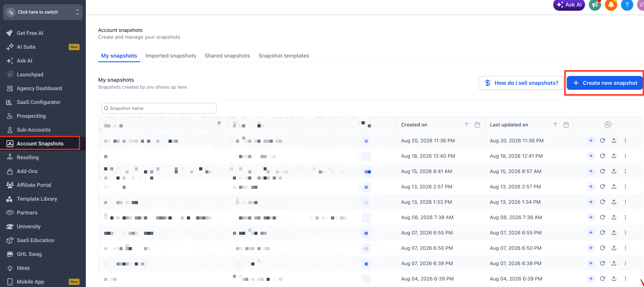Open the Last updated on calendar filter
The image size is (644, 287).
[566, 125]
